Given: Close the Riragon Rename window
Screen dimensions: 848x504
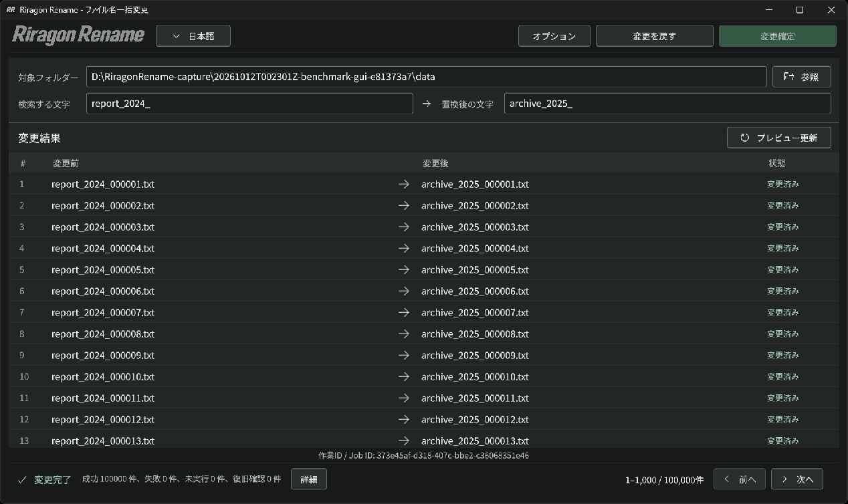Looking at the screenshot, I should [831, 10].
